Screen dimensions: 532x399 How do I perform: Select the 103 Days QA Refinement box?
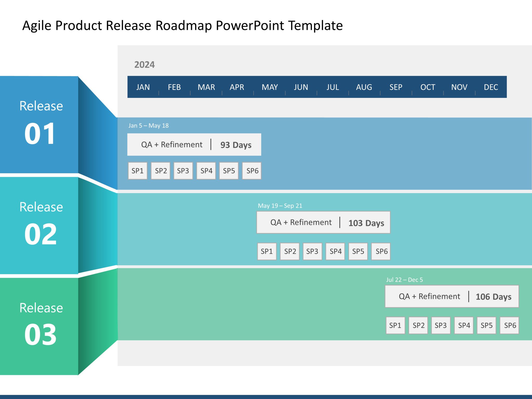323,223
